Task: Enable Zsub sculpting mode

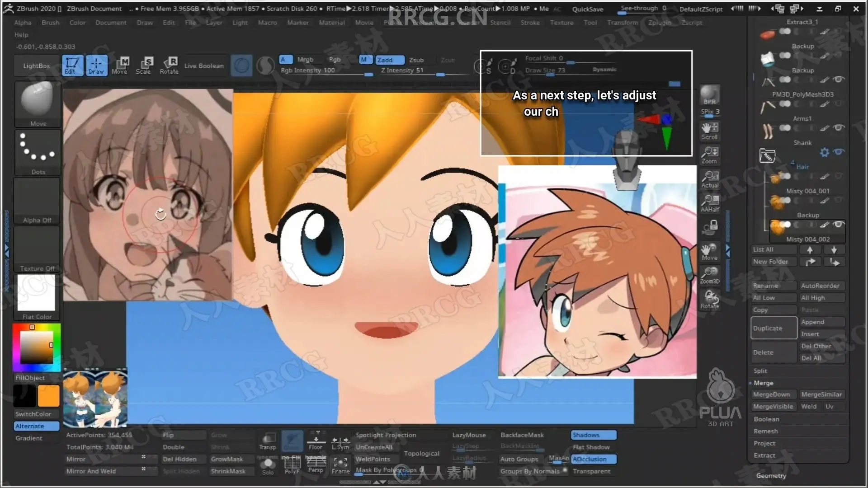Action: tap(416, 60)
